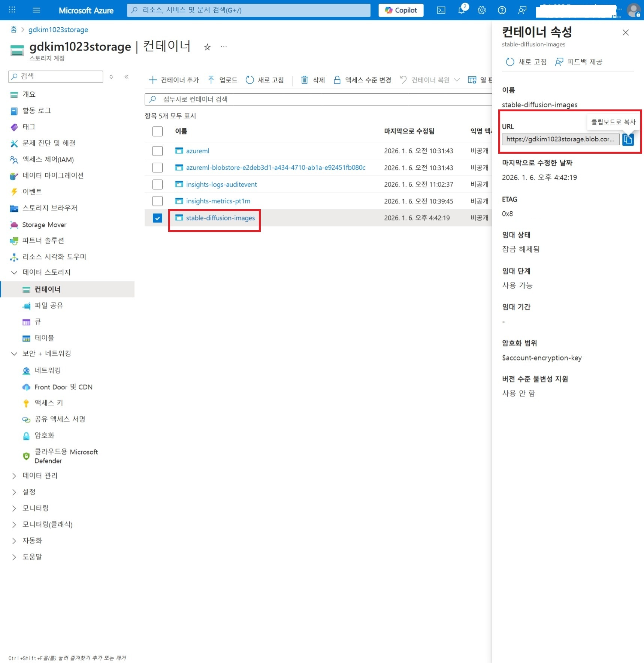
Task: Open portal settings gear
Action: [x=482, y=10]
